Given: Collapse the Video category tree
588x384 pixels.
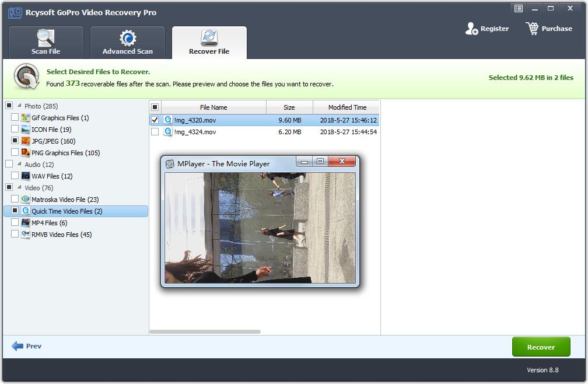Looking at the screenshot, I should [x=19, y=188].
